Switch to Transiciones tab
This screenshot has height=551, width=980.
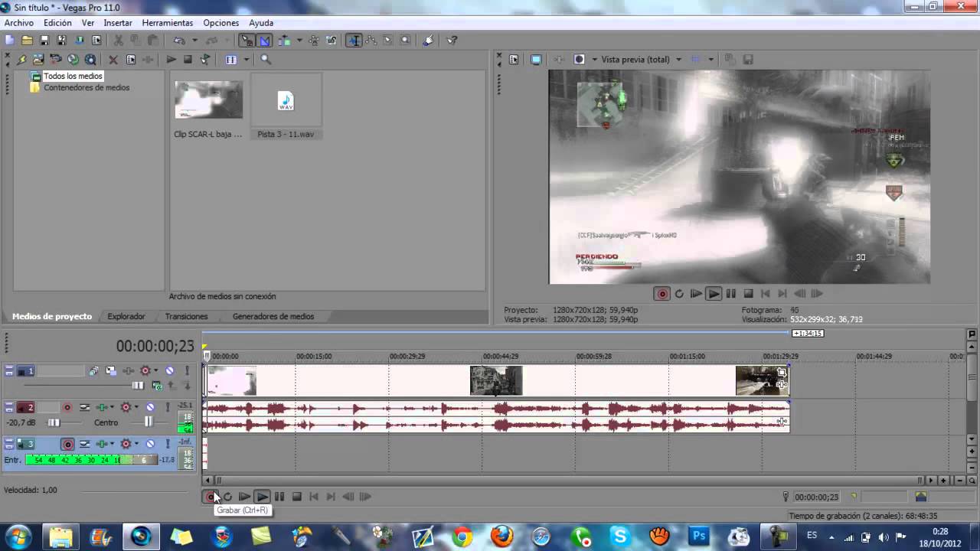click(x=186, y=316)
